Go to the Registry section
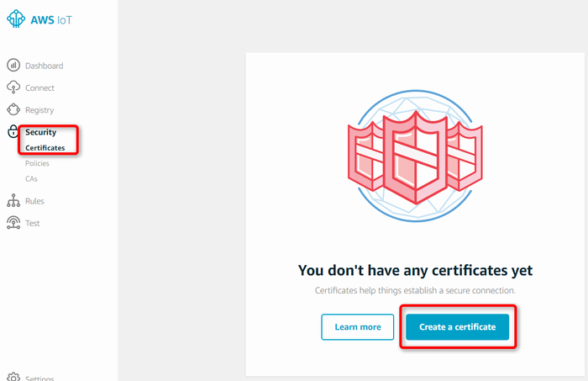Screen dimensions: 588x381 (39, 110)
